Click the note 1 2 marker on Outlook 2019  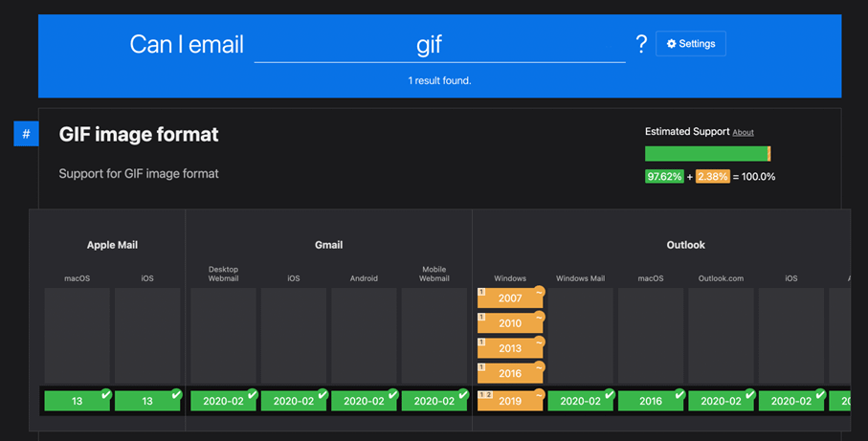pyautogui.click(x=485, y=395)
